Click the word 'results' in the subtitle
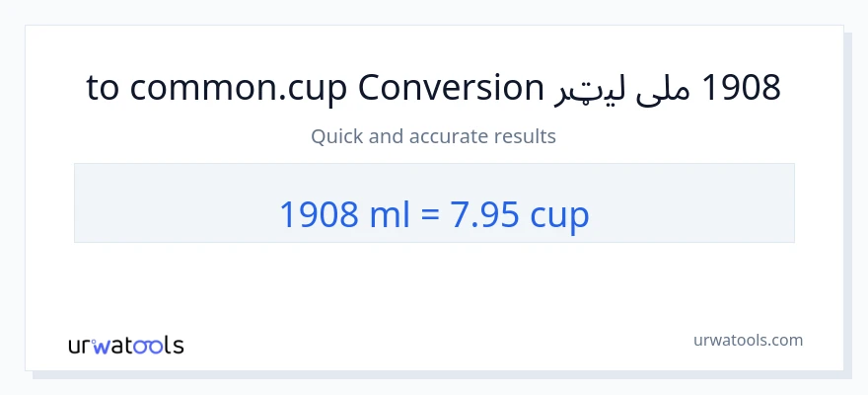Screen dimensions: 868x395 point(528,136)
